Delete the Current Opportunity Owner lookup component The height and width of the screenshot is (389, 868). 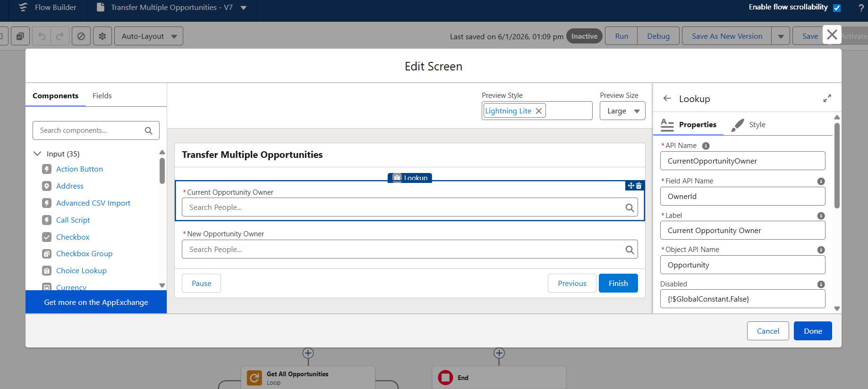pyautogui.click(x=639, y=186)
